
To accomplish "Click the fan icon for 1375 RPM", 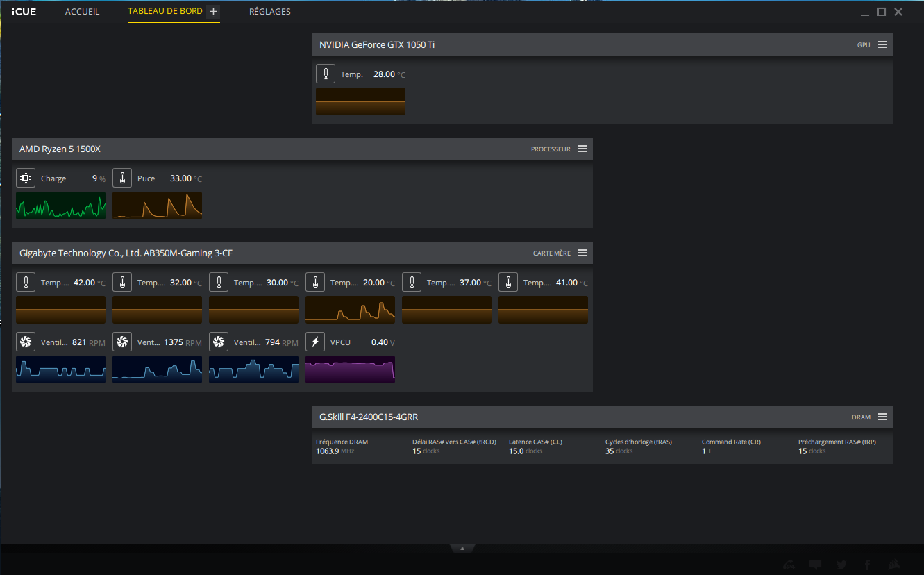I will pos(122,342).
